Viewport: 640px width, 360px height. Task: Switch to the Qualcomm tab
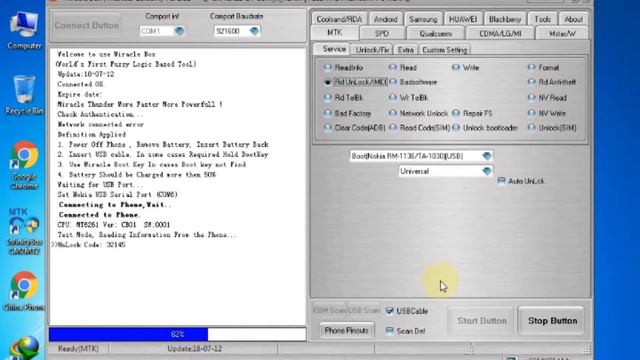pos(436,33)
